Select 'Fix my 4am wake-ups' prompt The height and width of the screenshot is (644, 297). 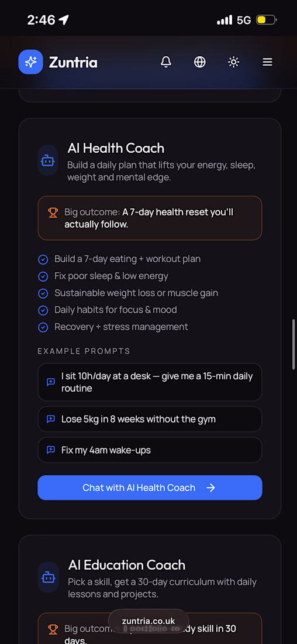click(150, 450)
